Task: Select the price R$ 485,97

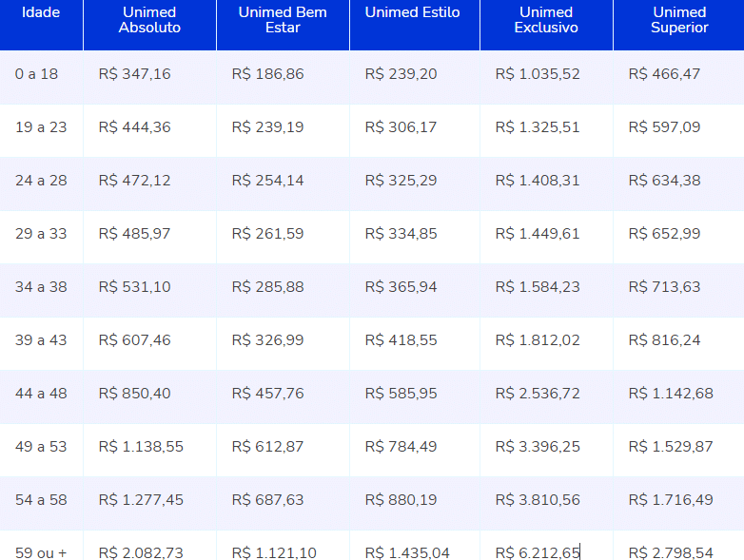Action: point(135,233)
